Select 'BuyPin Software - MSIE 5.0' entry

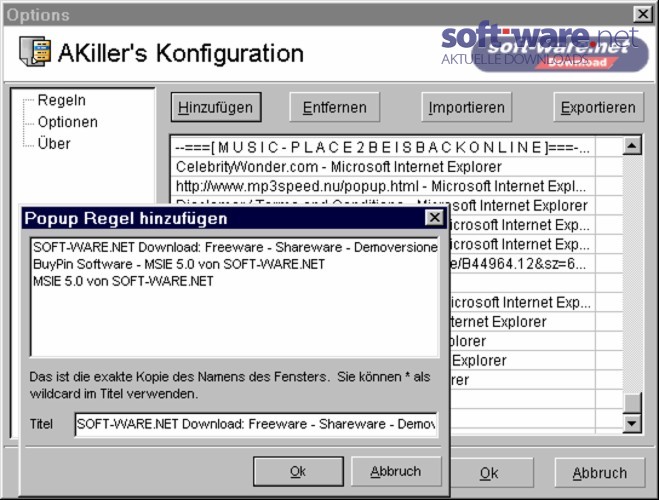point(179,264)
